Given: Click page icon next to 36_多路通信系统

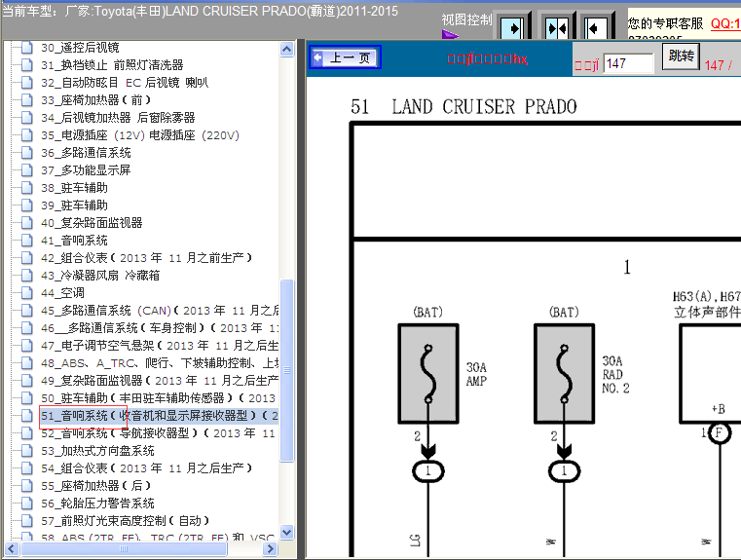Looking at the screenshot, I should [x=27, y=153].
